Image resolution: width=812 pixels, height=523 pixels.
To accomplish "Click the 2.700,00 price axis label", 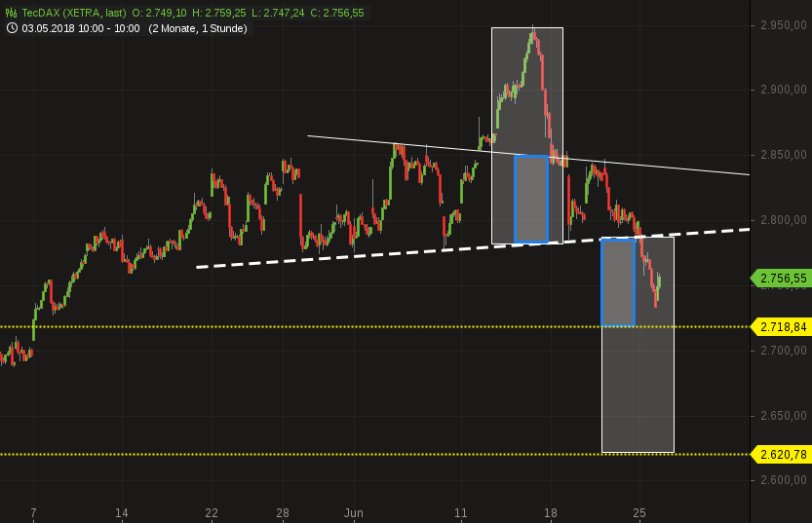I will [x=784, y=351].
